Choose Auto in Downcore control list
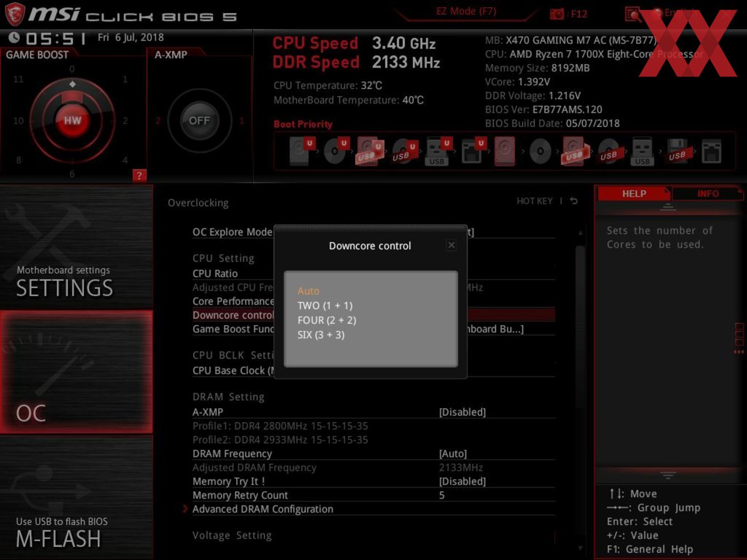This screenshot has height=560, width=747. pos(308,291)
